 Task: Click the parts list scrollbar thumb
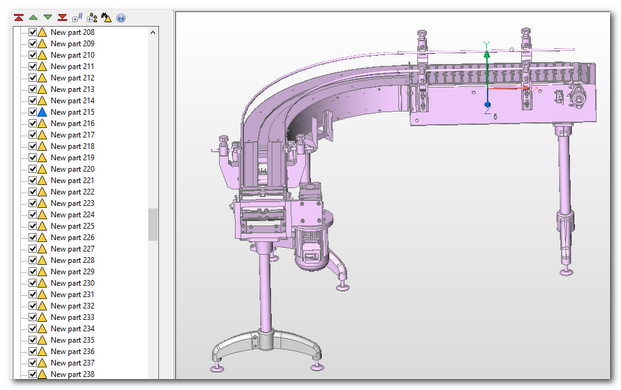tap(153, 224)
